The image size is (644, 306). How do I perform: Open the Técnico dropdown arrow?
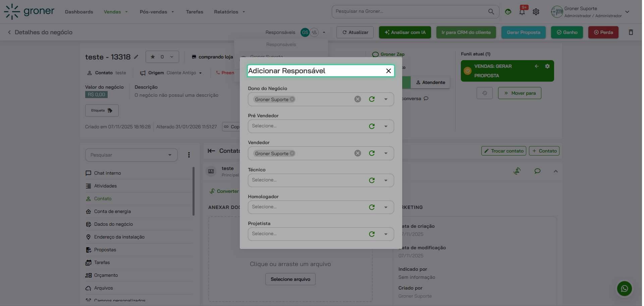point(386,180)
